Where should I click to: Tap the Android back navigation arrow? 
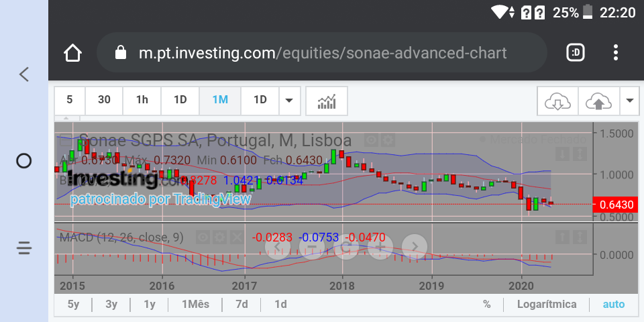click(24, 74)
